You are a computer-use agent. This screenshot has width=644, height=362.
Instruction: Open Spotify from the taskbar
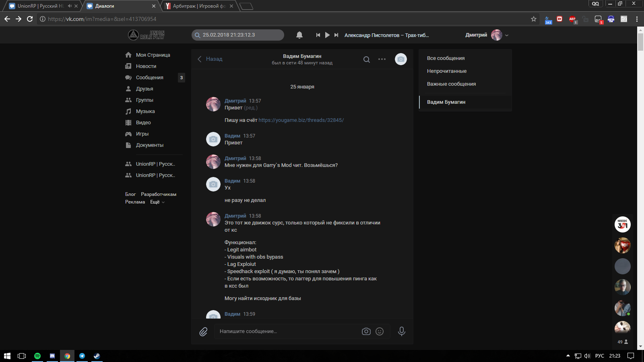coord(37,356)
